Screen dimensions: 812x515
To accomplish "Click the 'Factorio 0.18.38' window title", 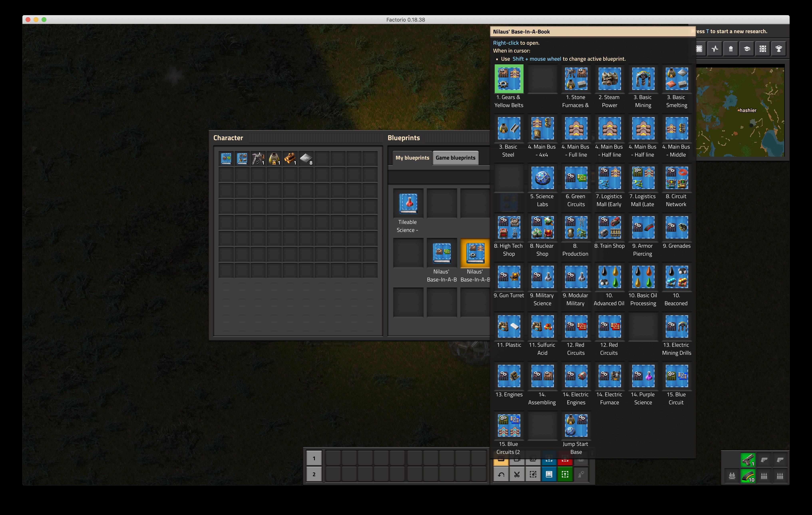I will point(406,20).
